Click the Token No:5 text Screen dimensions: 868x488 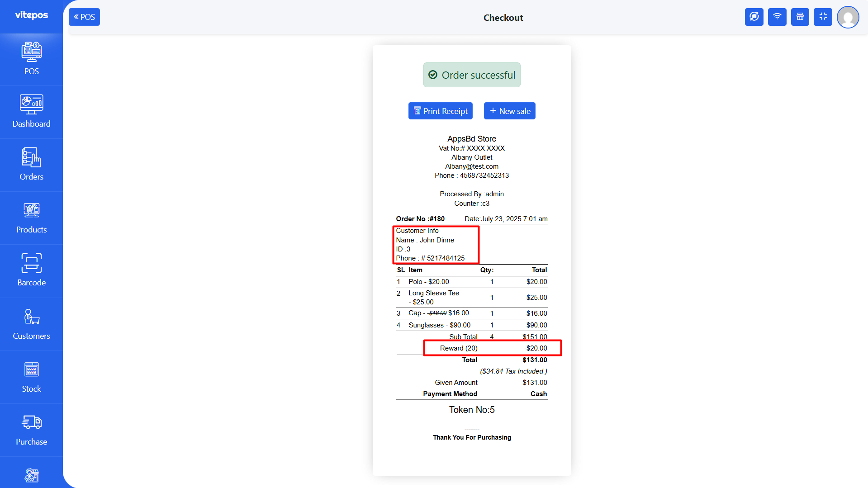472,410
